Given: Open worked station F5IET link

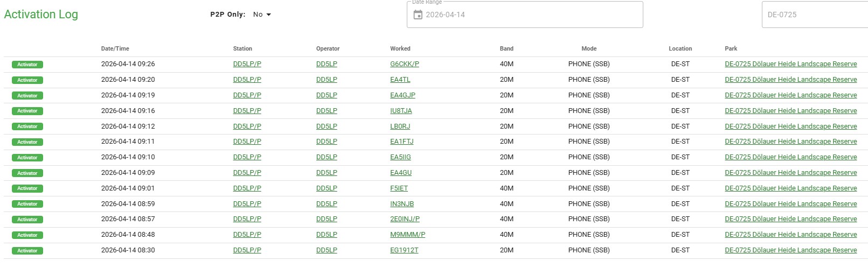Looking at the screenshot, I should pos(399,188).
